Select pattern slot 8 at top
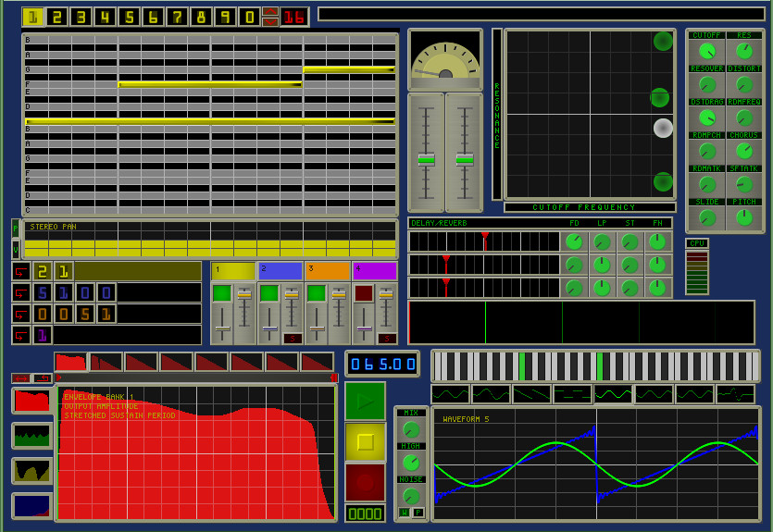773x532 pixels. [x=202, y=18]
